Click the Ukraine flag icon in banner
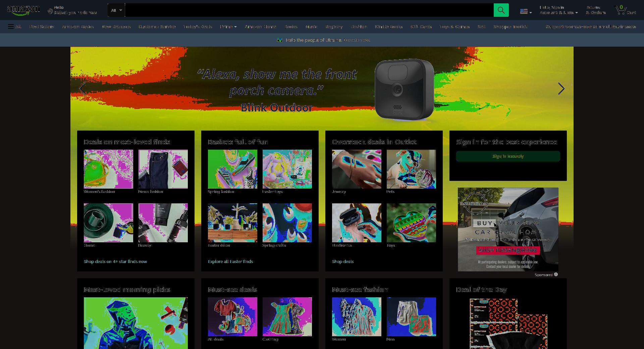This screenshot has width=644, height=349. pyautogui.click(x=280, y=40)
